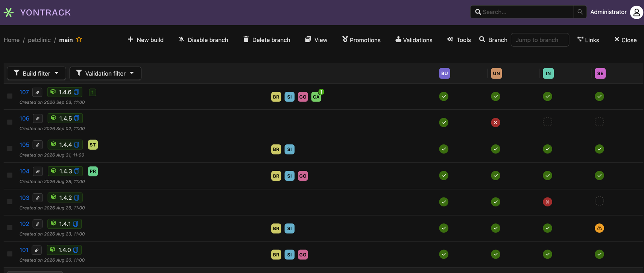Open the Validation filter dropdown
The width and height of the screenshot is (644, 273).
click(105, 73)
